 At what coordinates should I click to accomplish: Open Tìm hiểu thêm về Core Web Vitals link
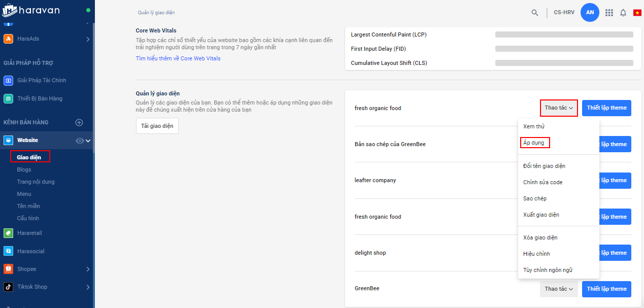(178, 58)
